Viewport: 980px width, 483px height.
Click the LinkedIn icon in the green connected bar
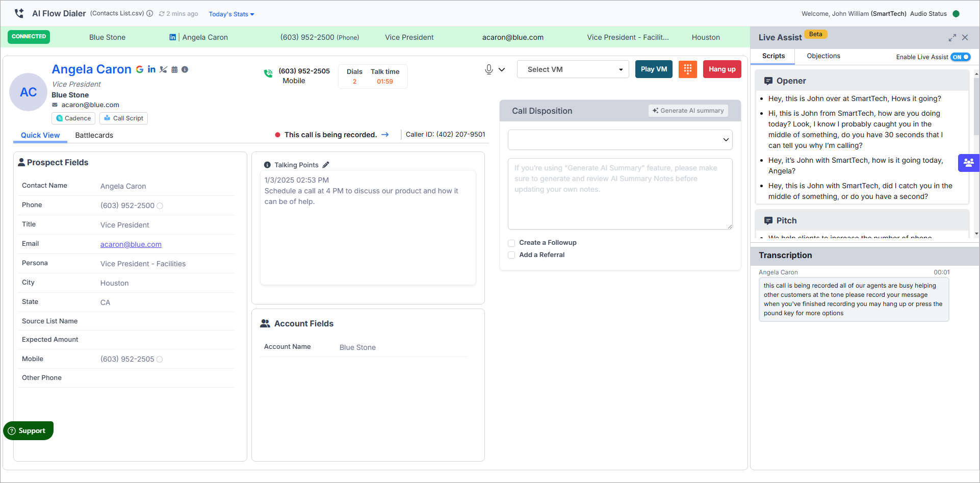click(173, 37)
